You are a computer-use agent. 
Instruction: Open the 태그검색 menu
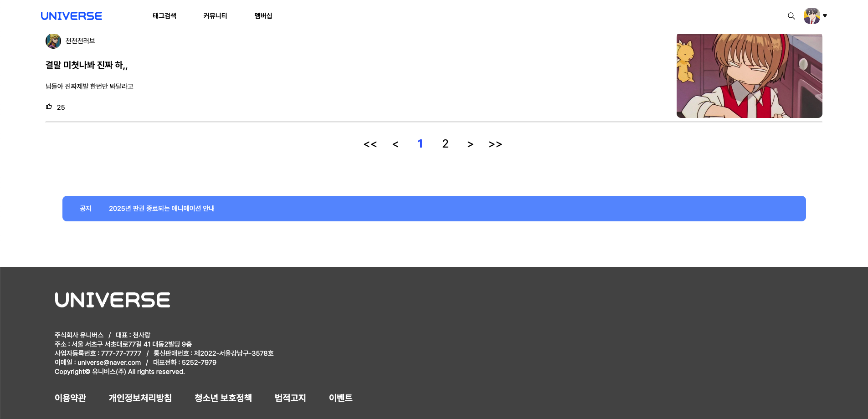tap(164, 16)
